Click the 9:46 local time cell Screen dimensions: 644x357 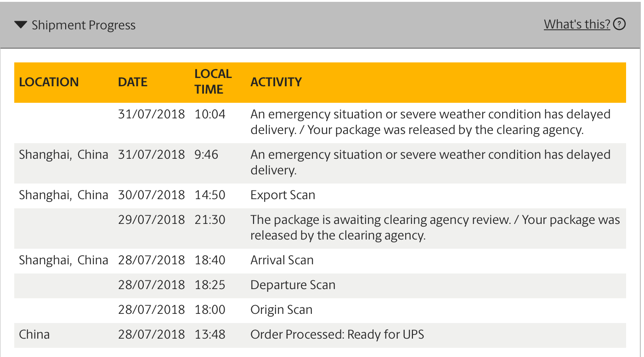(206, 154)
